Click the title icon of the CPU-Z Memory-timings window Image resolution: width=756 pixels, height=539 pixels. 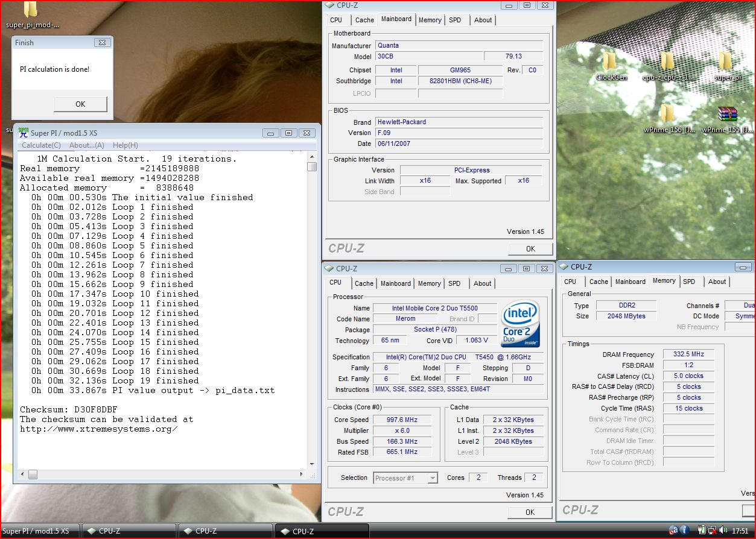pos(564,266)
